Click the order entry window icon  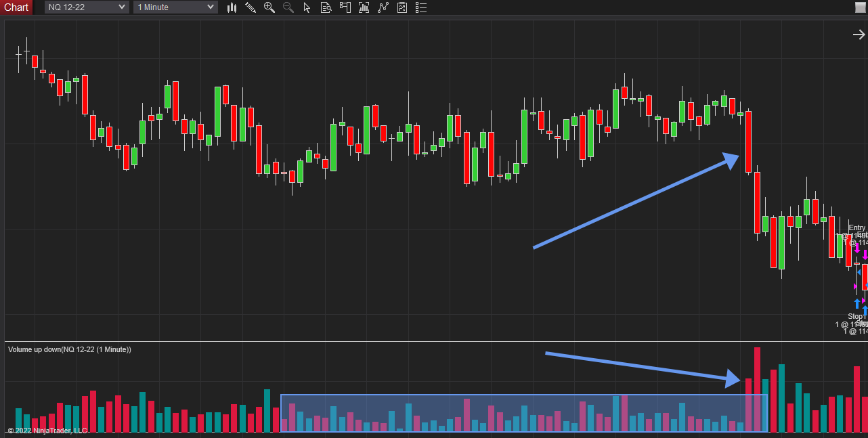click(345, 7)
